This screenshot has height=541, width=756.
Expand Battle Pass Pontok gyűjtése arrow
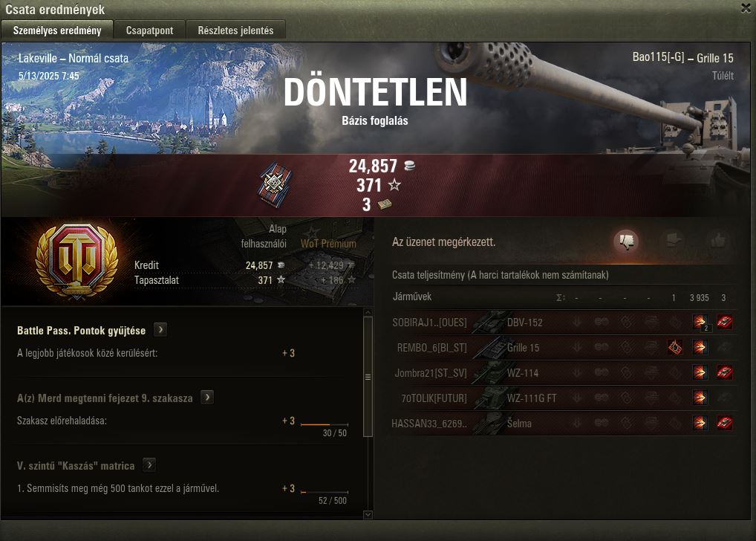point(160,330)
